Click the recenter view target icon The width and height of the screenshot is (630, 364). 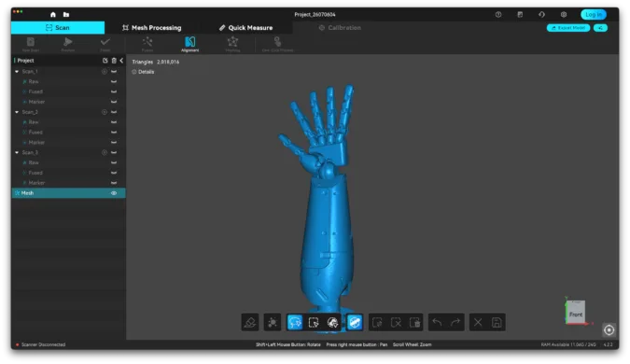(609, 329)
